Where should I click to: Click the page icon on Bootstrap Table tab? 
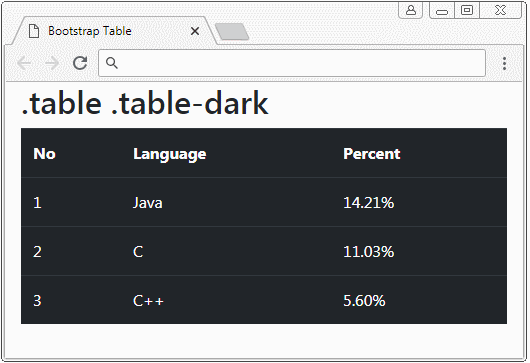coord(34,31)
